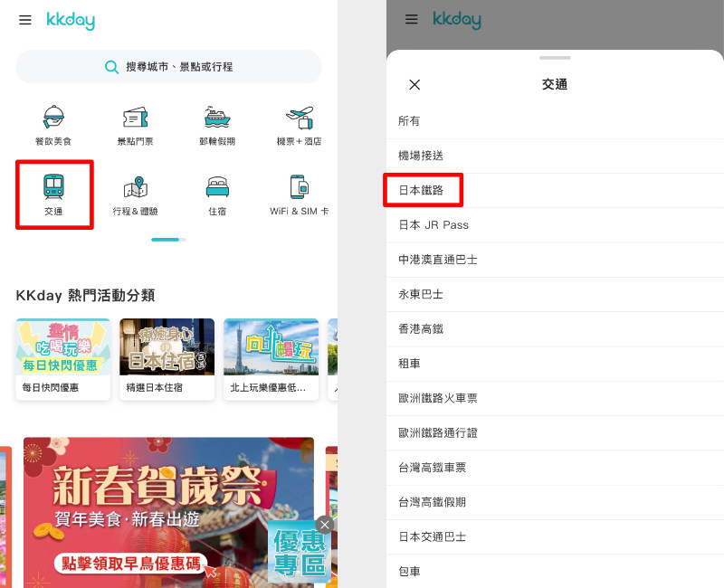The image size is (724, 588).
Task: Open 住宿 accommodation category
Action: [x=217, y=195]
